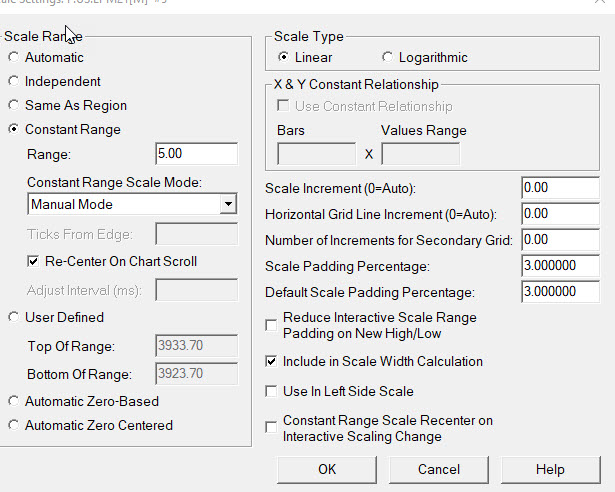Choose Automatic Zero-Based scale range
The height and width of the screenshot is (492, 615).
pyautogui.click(x=13, y=402)
